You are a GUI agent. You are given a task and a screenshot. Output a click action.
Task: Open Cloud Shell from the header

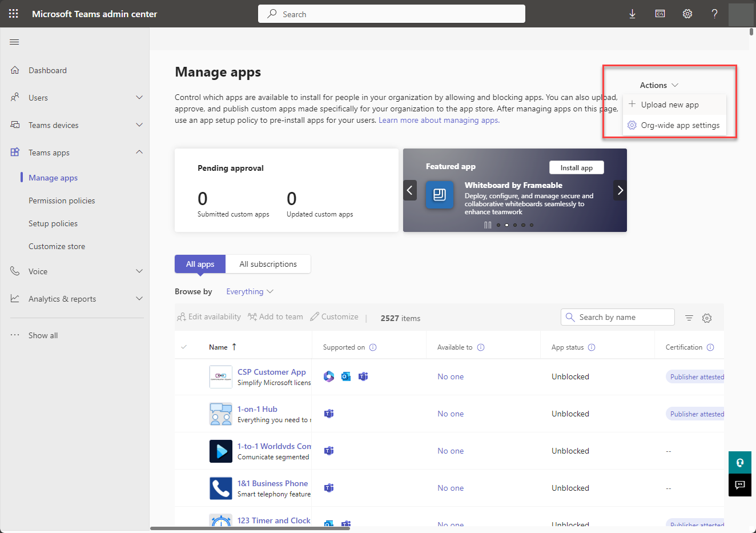point(660,14)
